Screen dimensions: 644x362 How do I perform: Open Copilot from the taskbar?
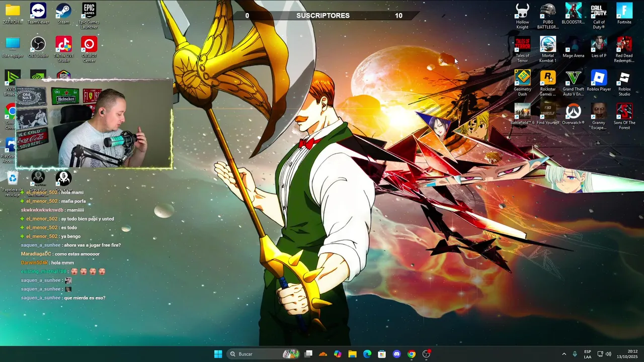338,354
